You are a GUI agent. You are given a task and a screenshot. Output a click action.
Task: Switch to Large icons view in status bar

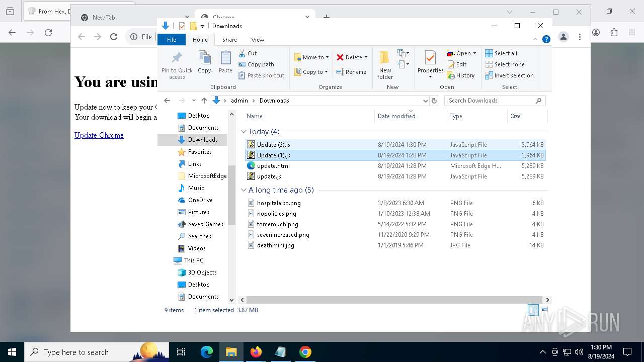(x=544, y=310)
